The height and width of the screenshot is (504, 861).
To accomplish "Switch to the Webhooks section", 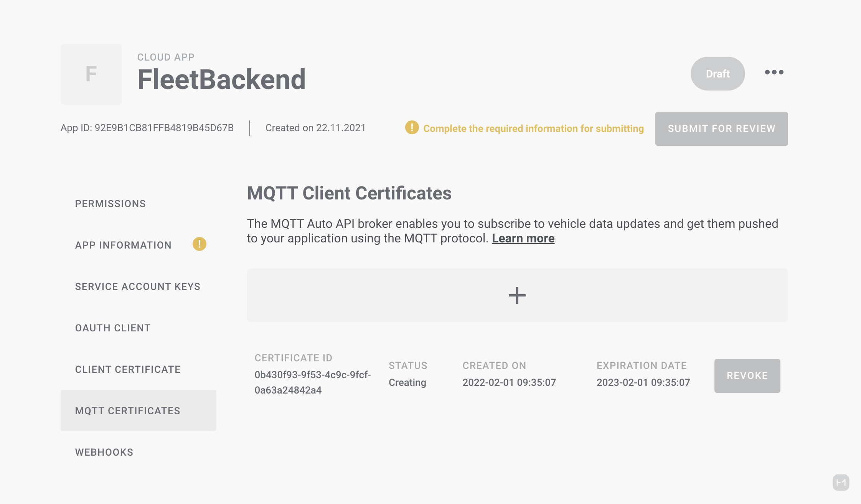I will point(104,452).
